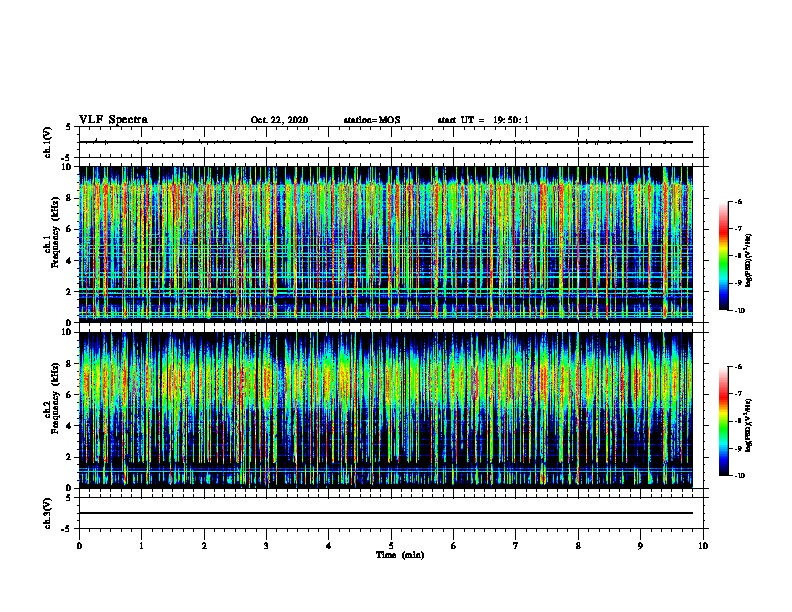This screenshot has height=612, width=792.
Task: Click the ch.2 spectrogram plot area
Action: (386, 410)
